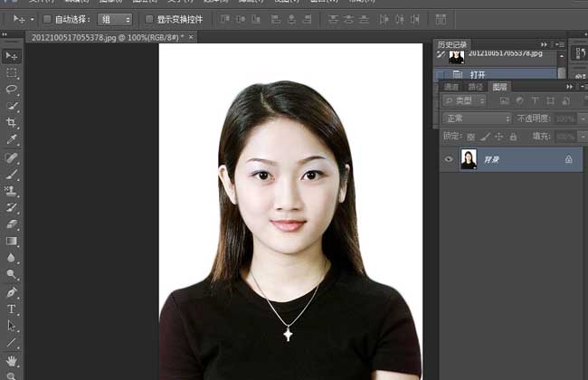This screenshot has width=588, height=380.
Task: Click the first distribute icon in options bar
Action: (333, 19)
